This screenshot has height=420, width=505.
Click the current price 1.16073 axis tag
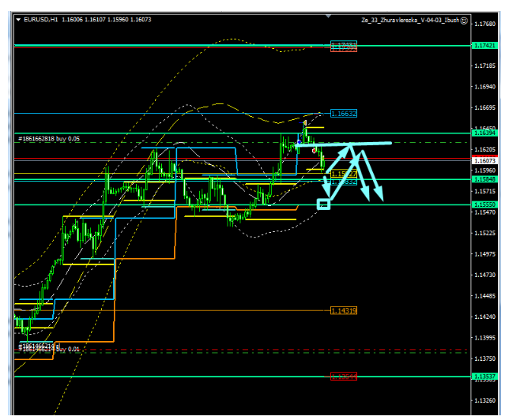click(x=484, y=161)
